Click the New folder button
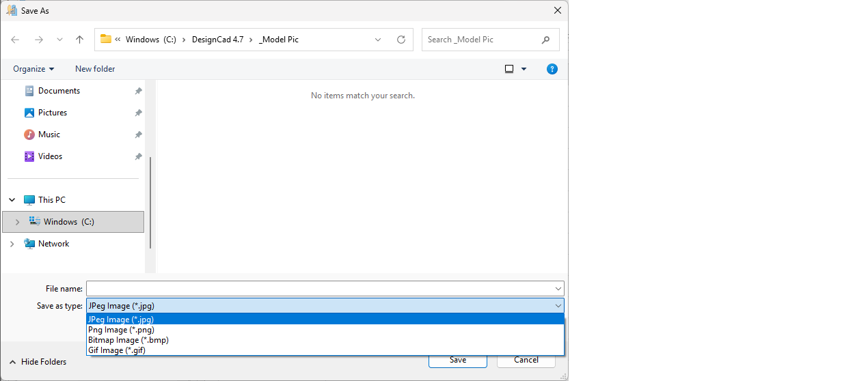This screenshot has height=381, width=868. pos(95,69)
